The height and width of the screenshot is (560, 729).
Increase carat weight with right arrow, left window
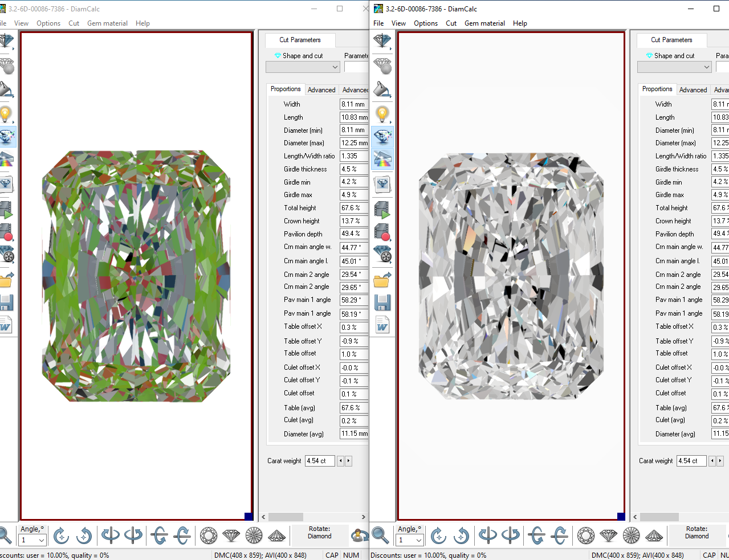(x=348, y=461)
